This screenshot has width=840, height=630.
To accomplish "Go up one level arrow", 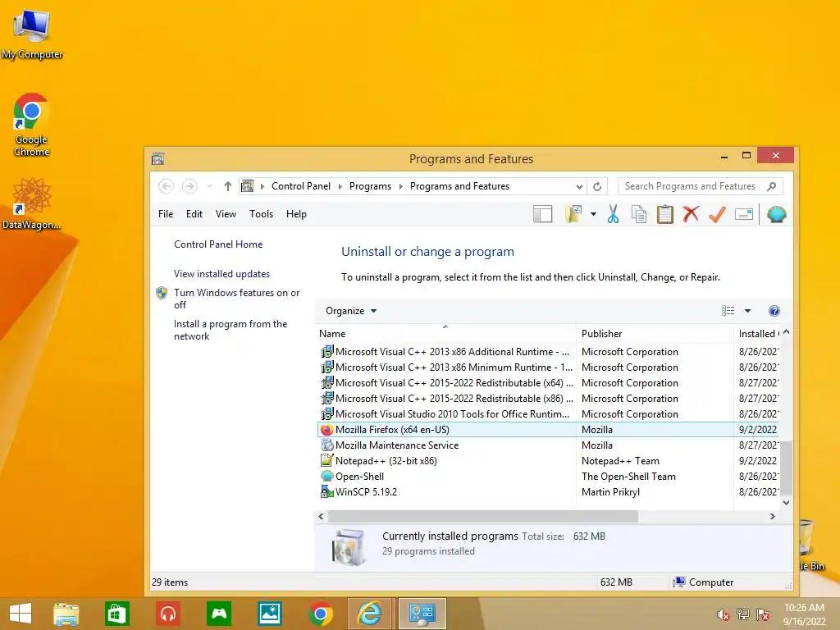I will click(228, 186).
